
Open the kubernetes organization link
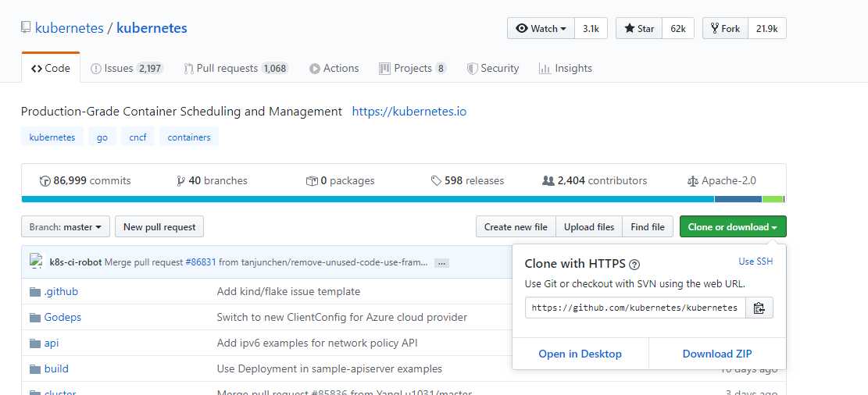tap(70, 27)
